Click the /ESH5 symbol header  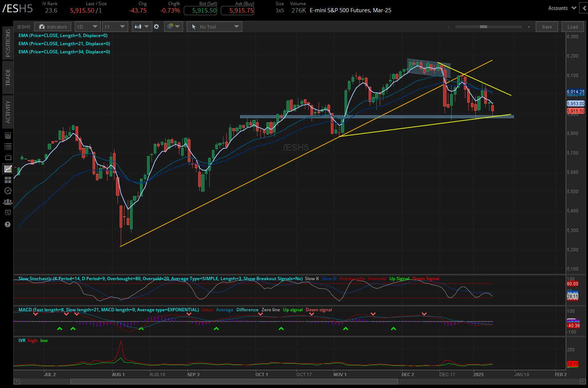[x=17, y=9]
